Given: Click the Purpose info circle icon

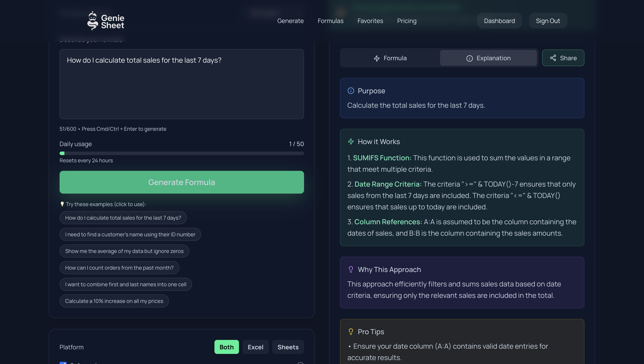Looking at the screenshot, I should pyautogui.click(x=351, y=91).
